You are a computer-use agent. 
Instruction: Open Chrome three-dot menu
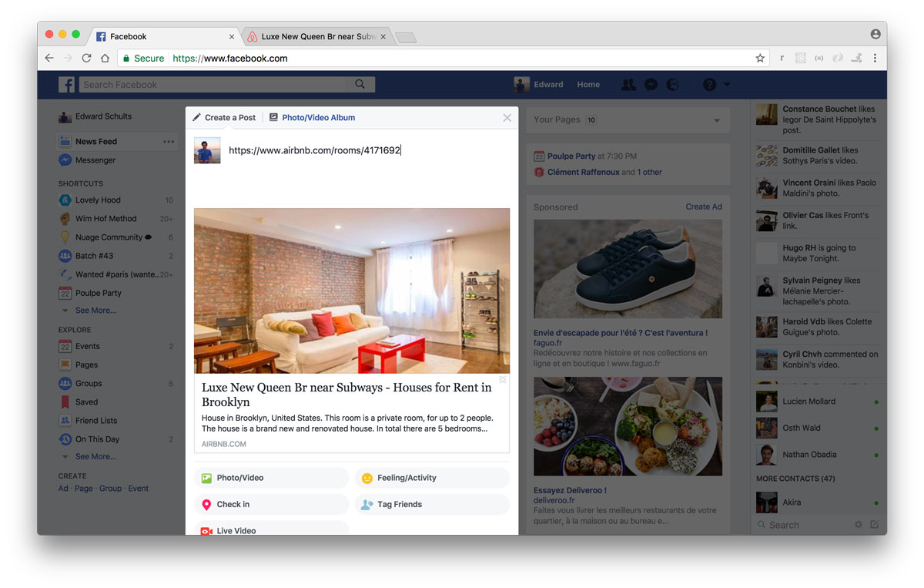tap(875, 58)
